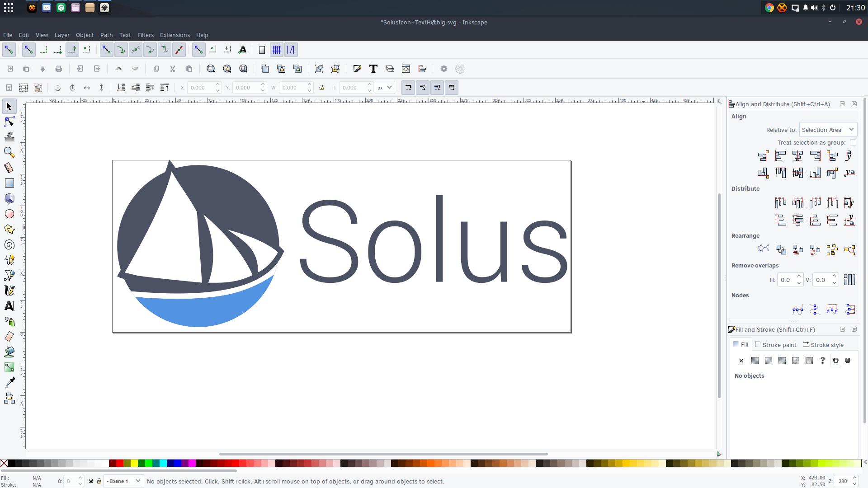The height and width of the screenshot is (488, 868).
Task: Toggle the snap to grids button
Action: point(277,50)
